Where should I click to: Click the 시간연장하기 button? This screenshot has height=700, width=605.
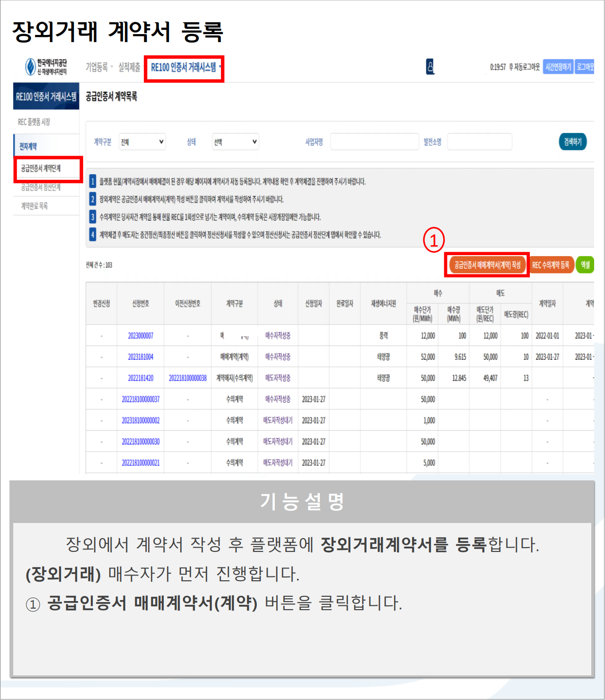(x=558, y=67)
